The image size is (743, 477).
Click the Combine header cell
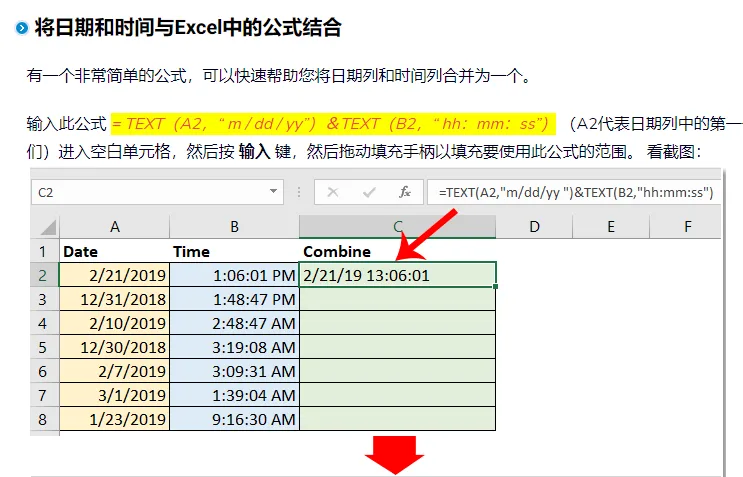398,251
